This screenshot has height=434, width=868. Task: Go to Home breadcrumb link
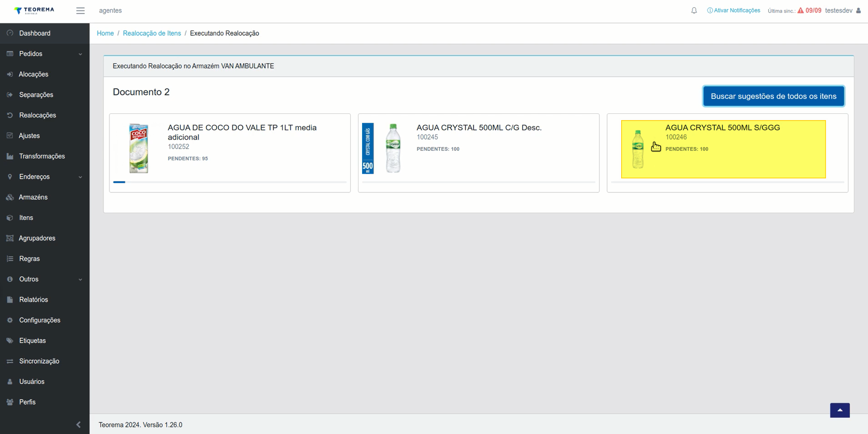point(105,33)
